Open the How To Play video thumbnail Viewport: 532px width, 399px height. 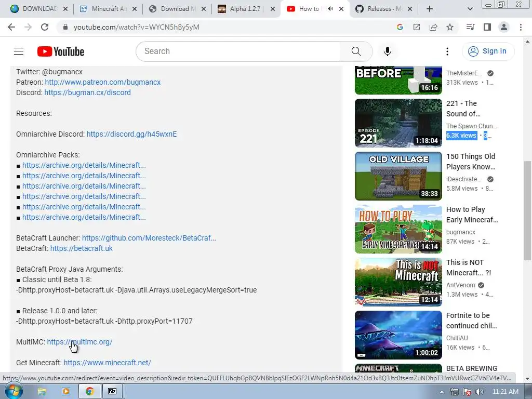[x=398, y=229]
